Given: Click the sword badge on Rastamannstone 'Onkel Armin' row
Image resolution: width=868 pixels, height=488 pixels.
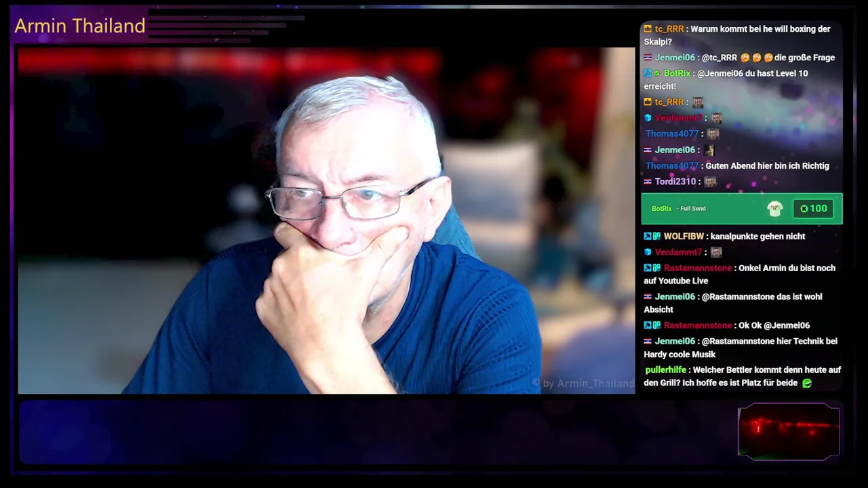Looking at the screenshot, I should coord(648,268).
